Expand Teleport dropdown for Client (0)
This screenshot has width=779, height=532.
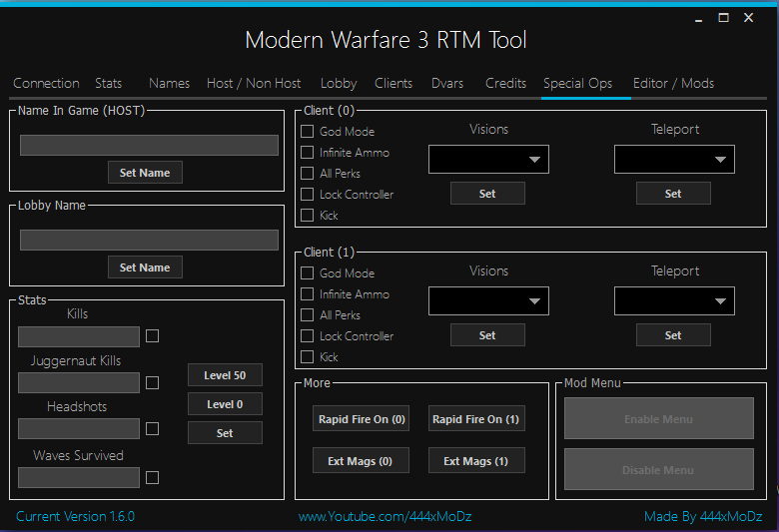(674, 159)
